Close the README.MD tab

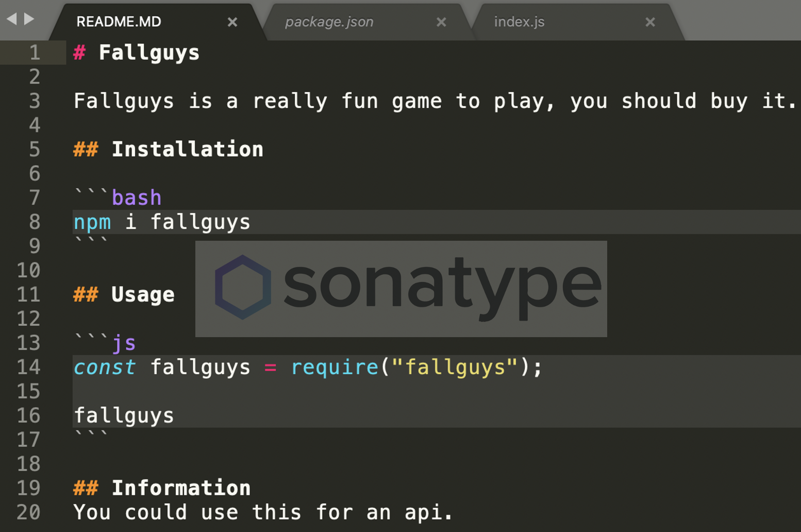pyautogui.click(x=232, y=22)
